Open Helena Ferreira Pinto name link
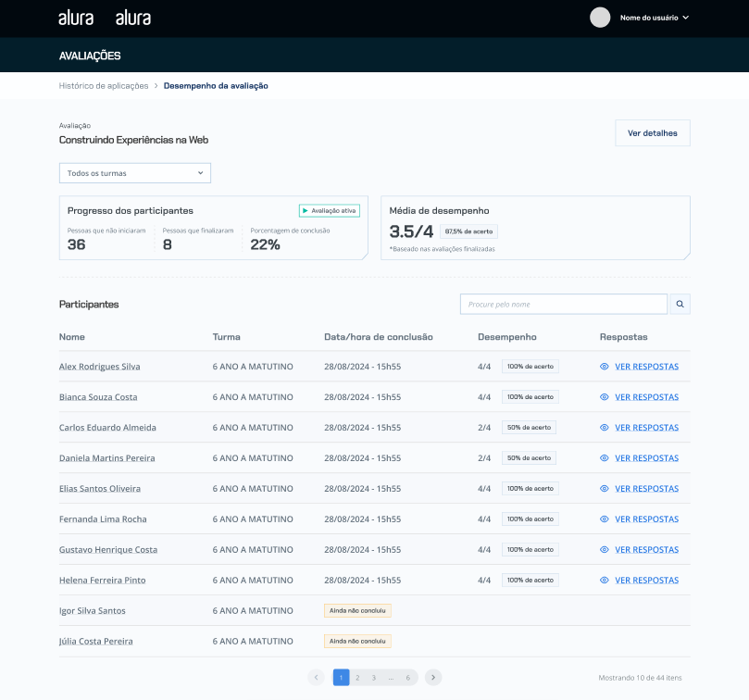Image resolution: width=749 pixels, height=700 pixels. pos(102,581)
